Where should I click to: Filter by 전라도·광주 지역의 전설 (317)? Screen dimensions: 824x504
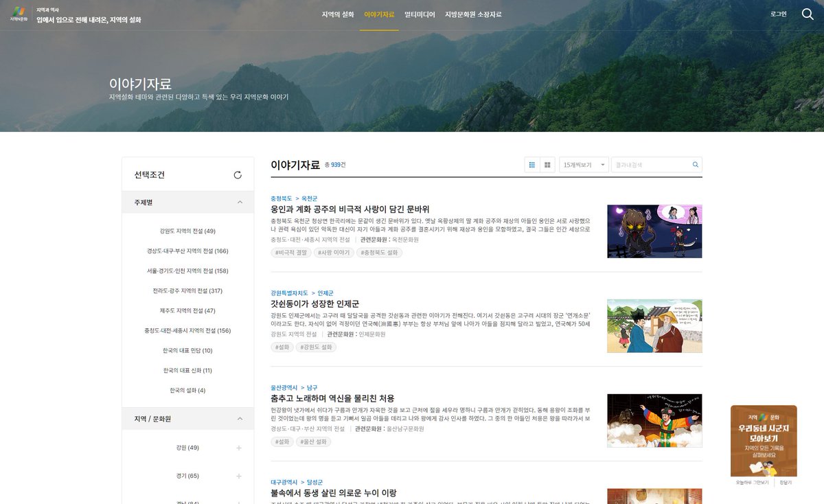pyautogui.click(x=187, y=291)
